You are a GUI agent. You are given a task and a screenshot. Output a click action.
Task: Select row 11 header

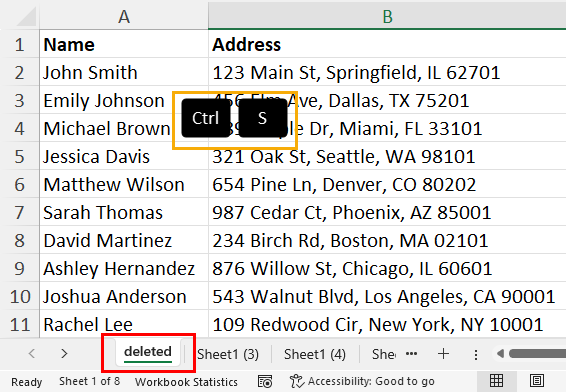19,324
